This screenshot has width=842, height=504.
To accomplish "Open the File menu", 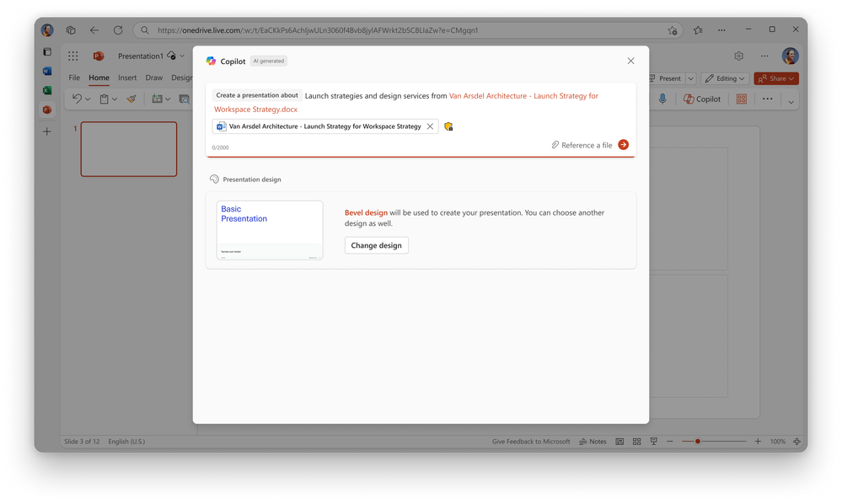I will click(x=74, y=78).
